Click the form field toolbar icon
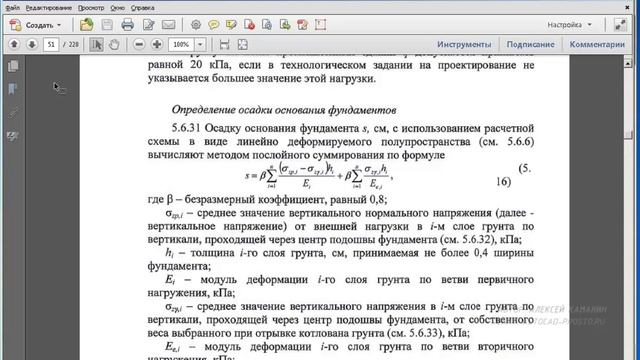The image size is (640, 360). pyautogui.click(x=320, y=25)
